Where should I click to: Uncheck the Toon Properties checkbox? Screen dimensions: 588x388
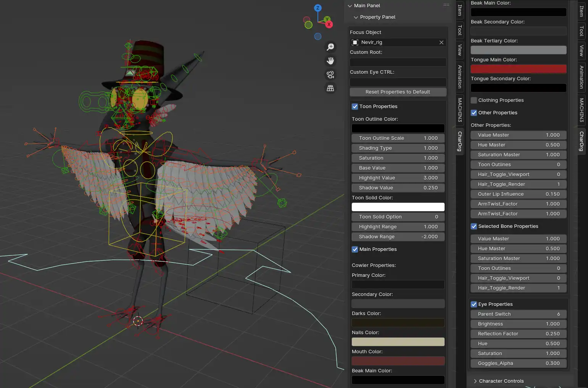(355, 107)
